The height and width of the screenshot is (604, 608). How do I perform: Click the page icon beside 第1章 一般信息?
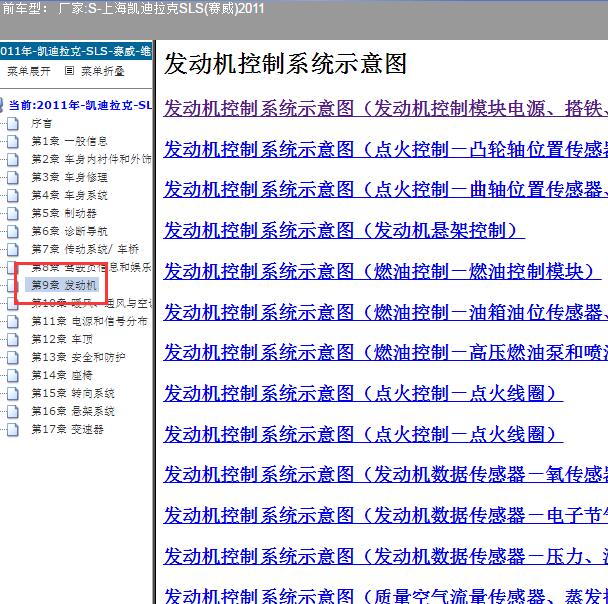coord(13,142)
